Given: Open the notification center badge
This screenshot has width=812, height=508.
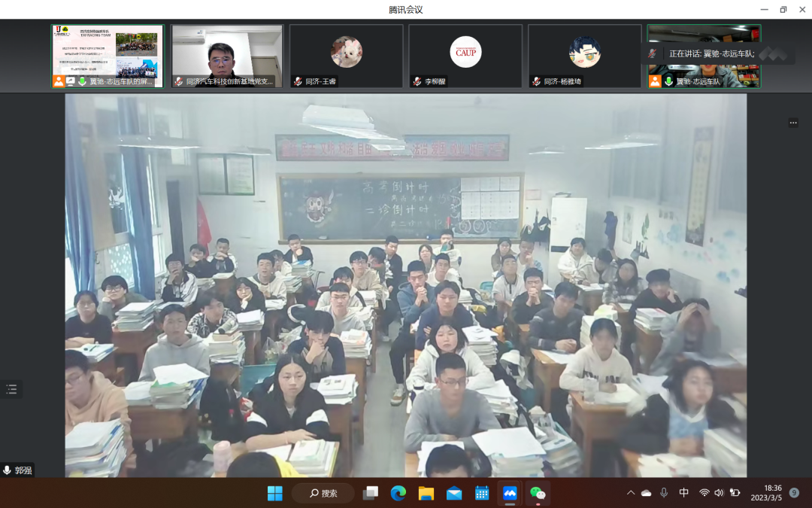Looking at the screenshot, I should pos(794,492).
